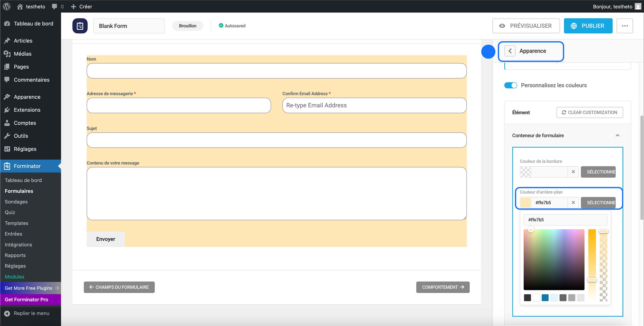Image resolution: width=644 pixels, height=326 pixels.
Task: Open Get Forminator Pro
Action: pyautogui.click(x=26, y=299)
